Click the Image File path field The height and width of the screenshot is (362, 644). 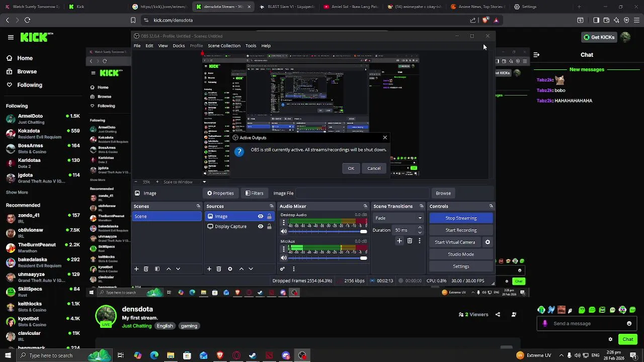coord(362,193)
